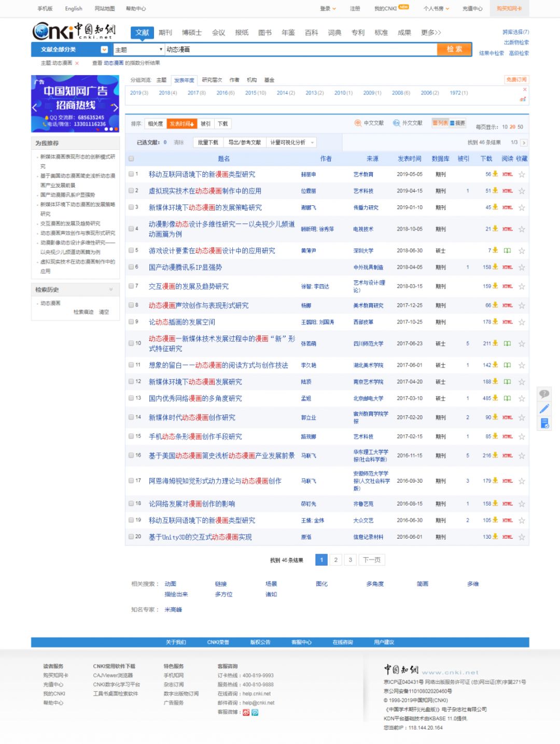Star the article in row 7
The height and width of the screenshot is (744, 560).
[x=522, y=286]
